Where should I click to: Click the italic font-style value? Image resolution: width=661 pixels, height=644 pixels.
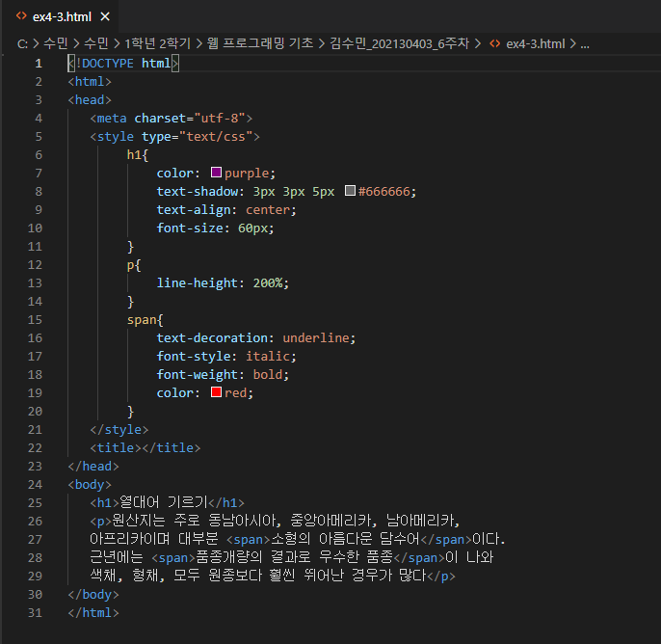268,357
